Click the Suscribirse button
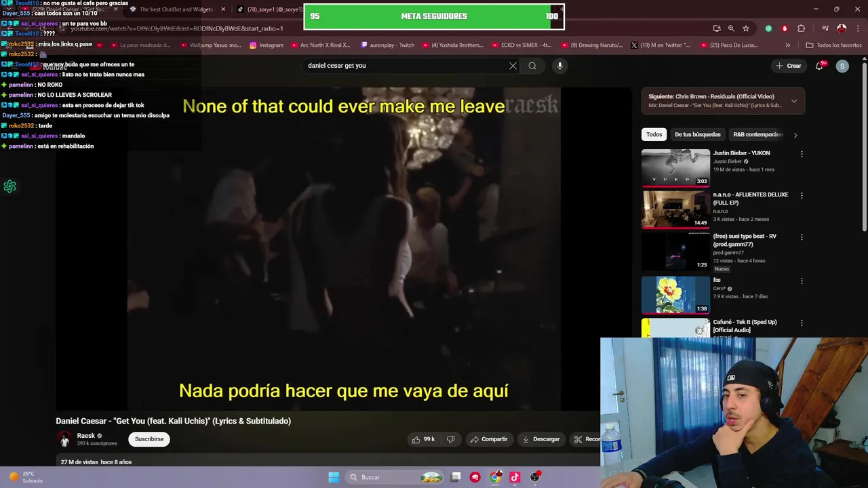Image resolution: width=868 pixels, height=488 pixels. tap(149, 439)
